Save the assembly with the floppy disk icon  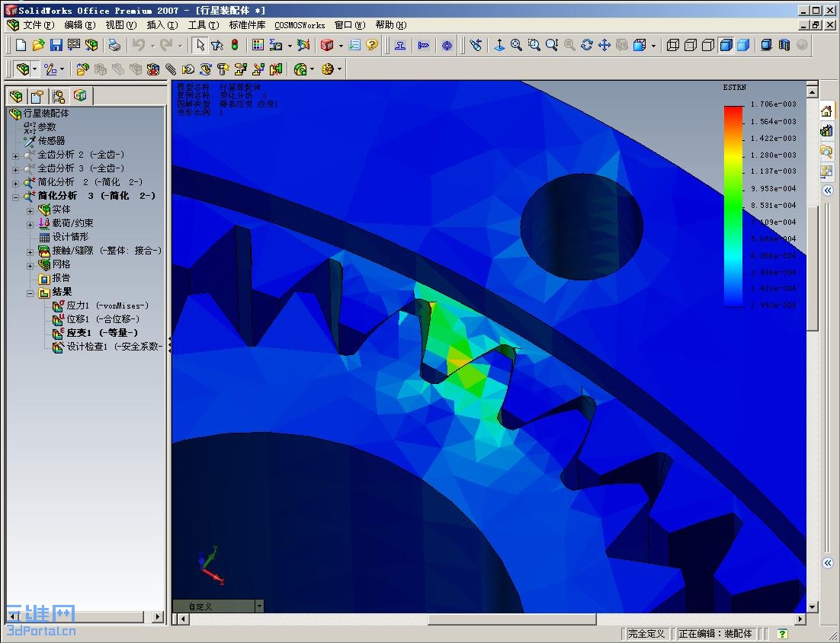[56, 45]
